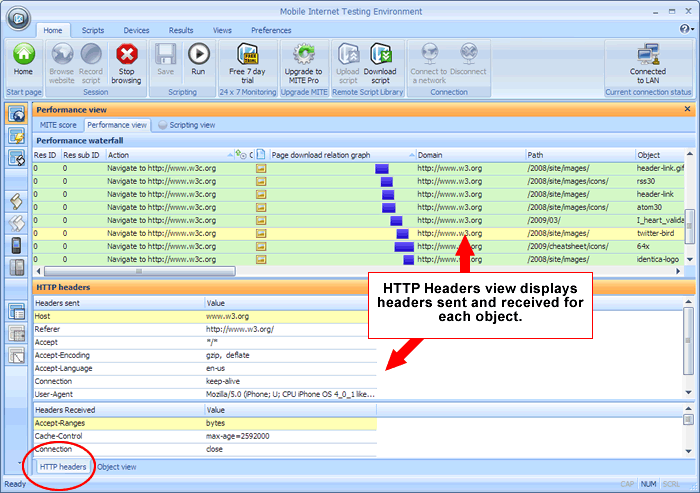Click the Domain column header
The image size is (700, 493).
pos(471,155)
